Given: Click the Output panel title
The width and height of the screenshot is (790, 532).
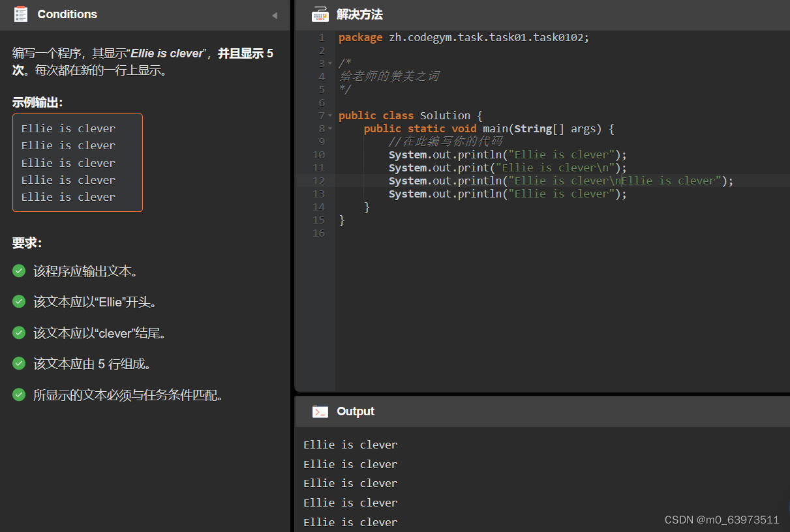Looking at the screenshot, I should point(356,411).
